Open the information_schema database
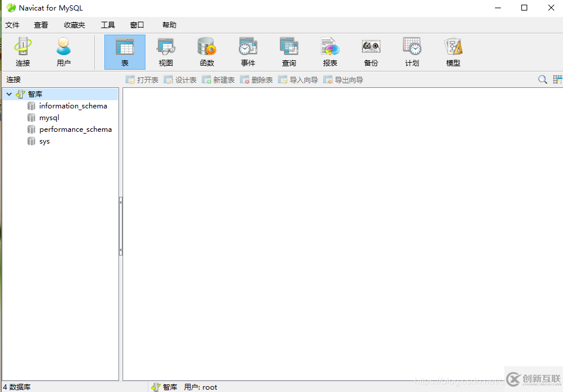The image size is (563, 392). tap(73, 105)
